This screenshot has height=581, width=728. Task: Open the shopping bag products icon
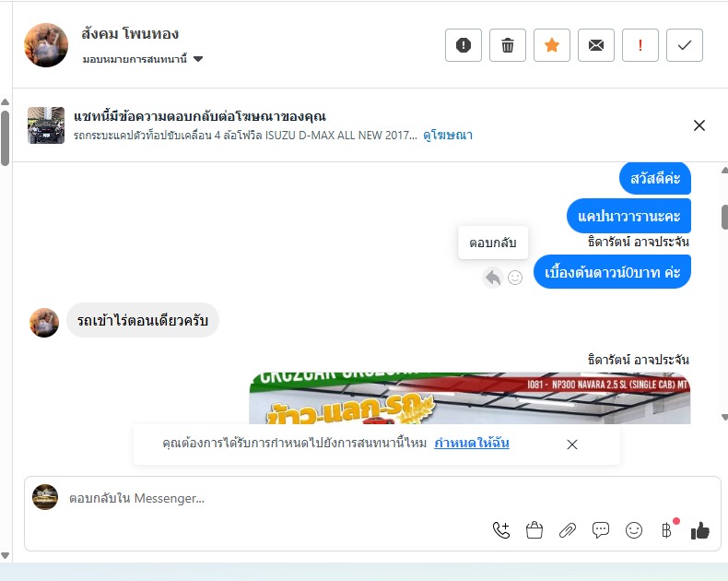pos(534,530)
